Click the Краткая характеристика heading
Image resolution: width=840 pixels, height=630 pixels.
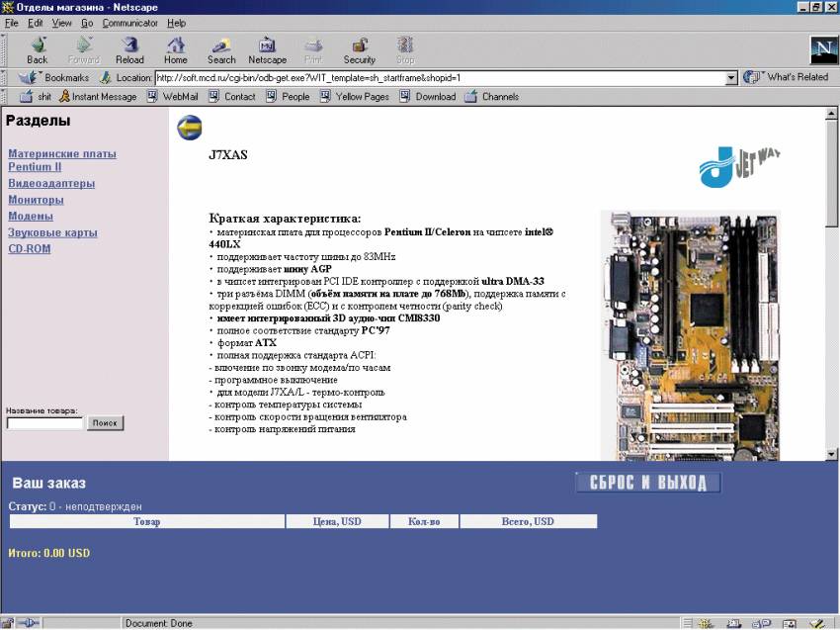[285, 219]
